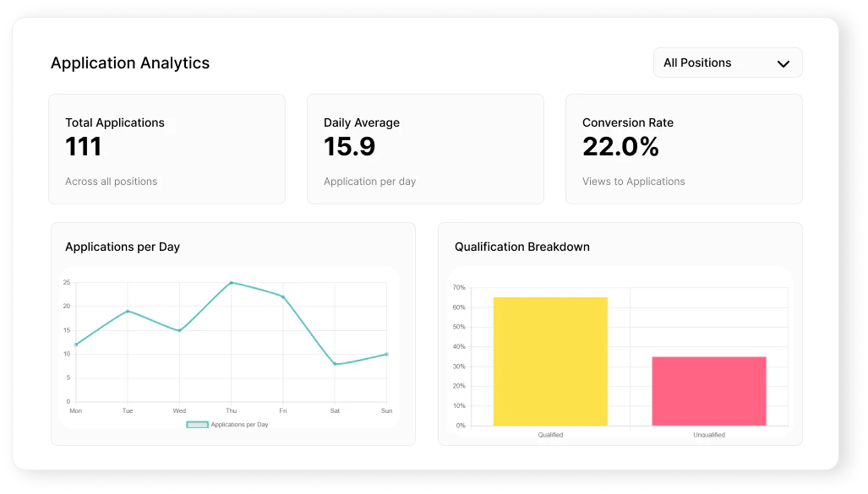Click the Total Applications stat card
The image size is (868, 494).
pos(167,149)
